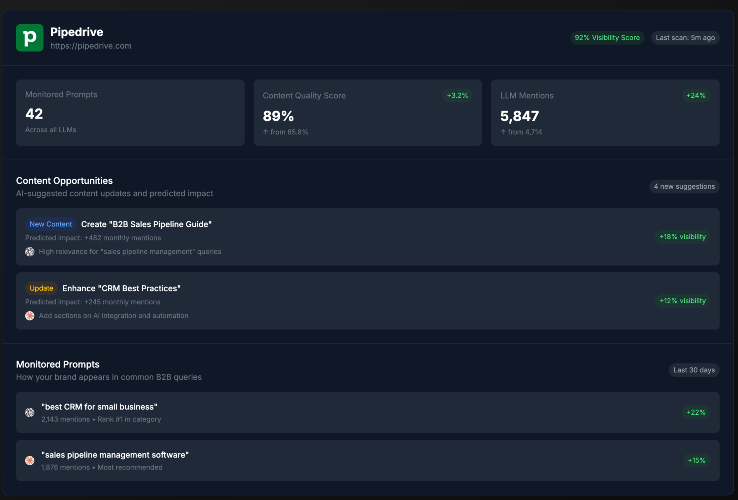
Task: Click "How your brand appears in common B2B queries"
Action: pos(109,377)
